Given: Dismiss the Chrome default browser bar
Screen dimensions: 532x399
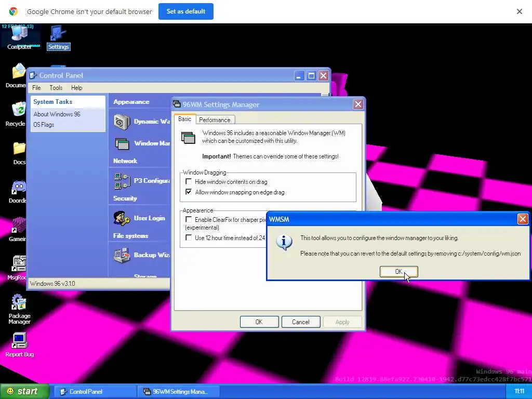Looking at the screenshot, I should (519, 11).
